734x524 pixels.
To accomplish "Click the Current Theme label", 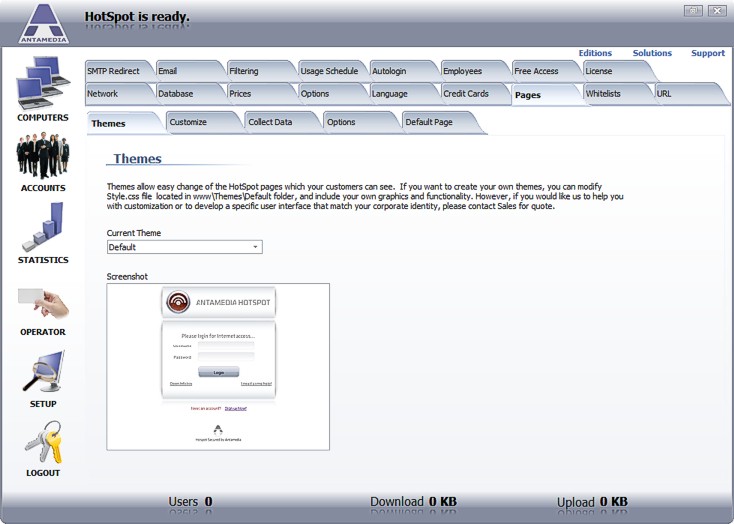I will pyautogui.click(x=134, y=233).
